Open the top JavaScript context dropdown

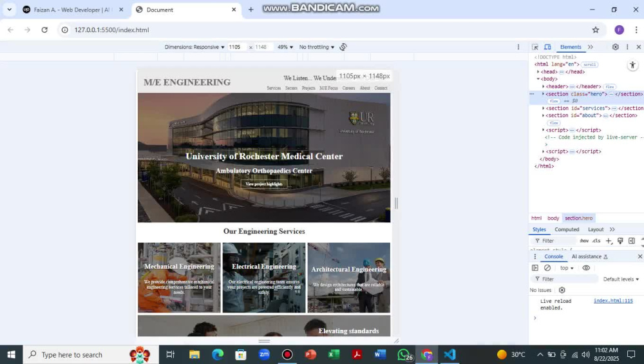point(567,268)
